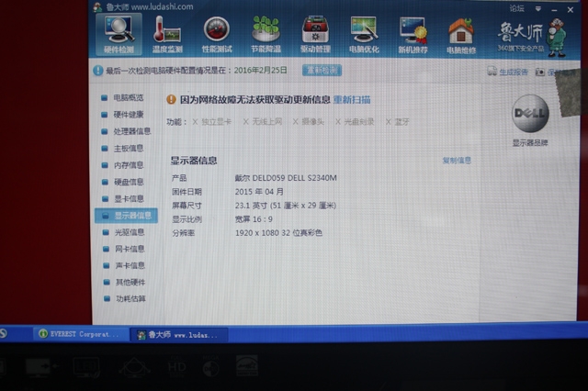
Task: Close the 鲁大师 window
Action: point(571,10)
